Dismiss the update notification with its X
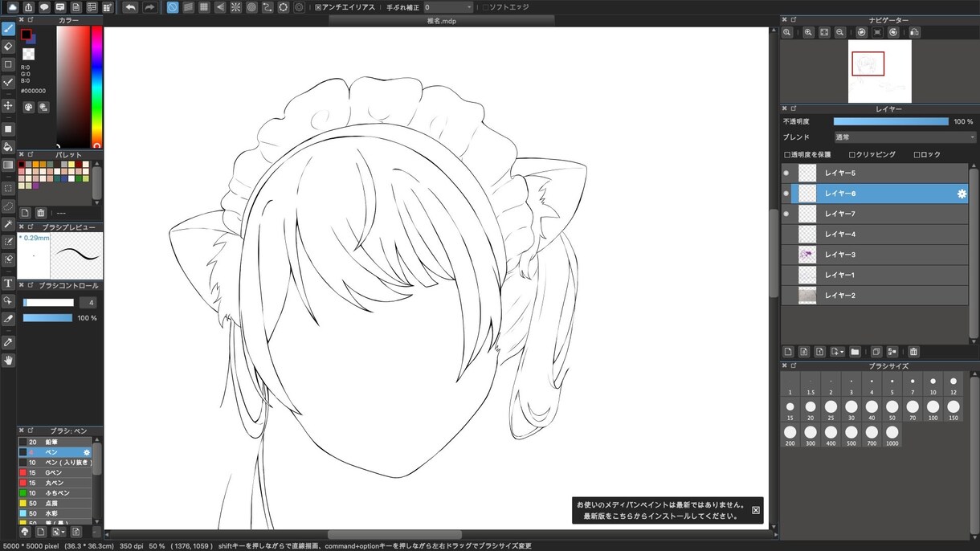Image resolution: width=980 pixels, height=551 pixels. (x=755, y=510)
